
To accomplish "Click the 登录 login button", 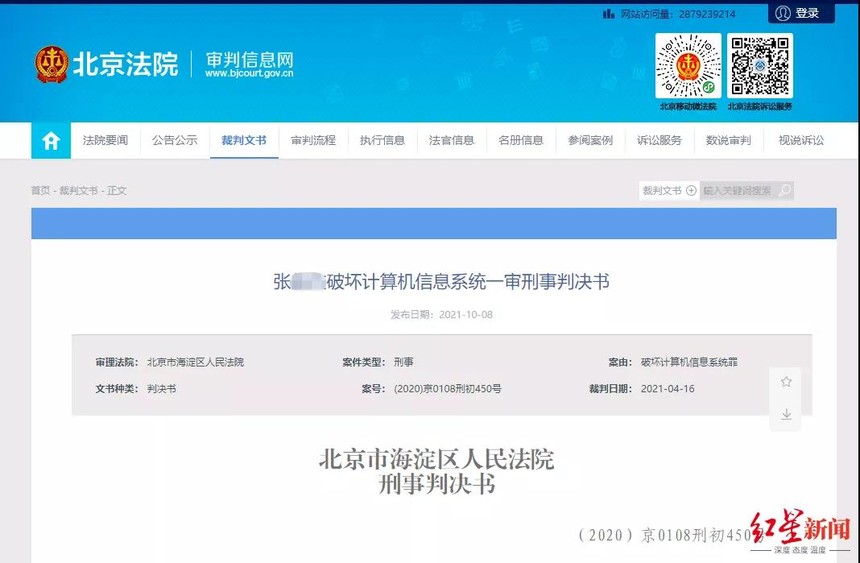I will pos(801,13).
